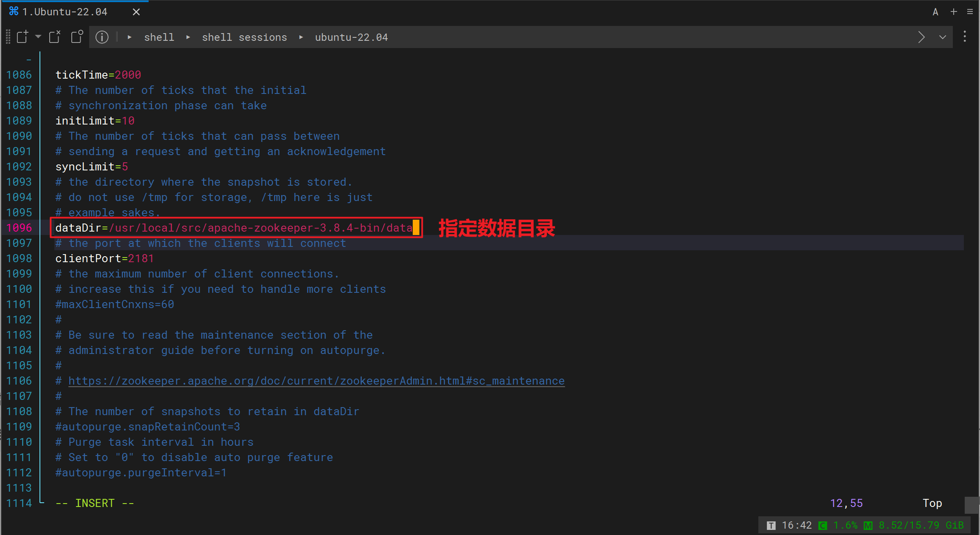Open the zookeeperAdmin.html maintenance link
This screenshot has width=980, height=535.
pyautogui.click(x=316, y=381)
